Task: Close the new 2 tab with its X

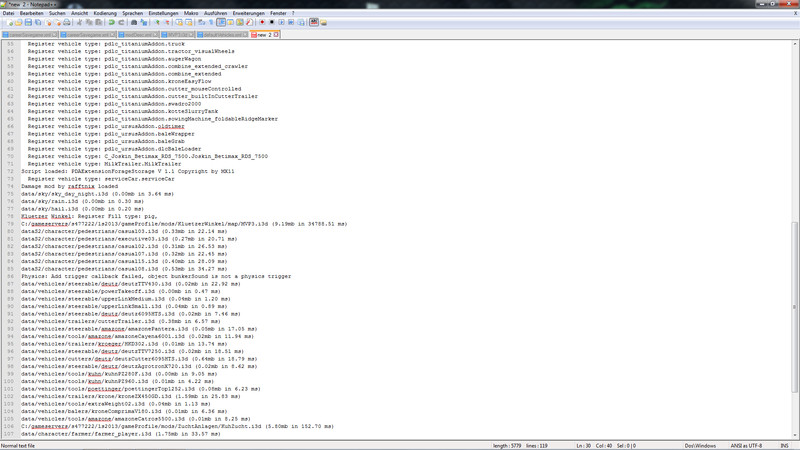Action: point(276,35)
